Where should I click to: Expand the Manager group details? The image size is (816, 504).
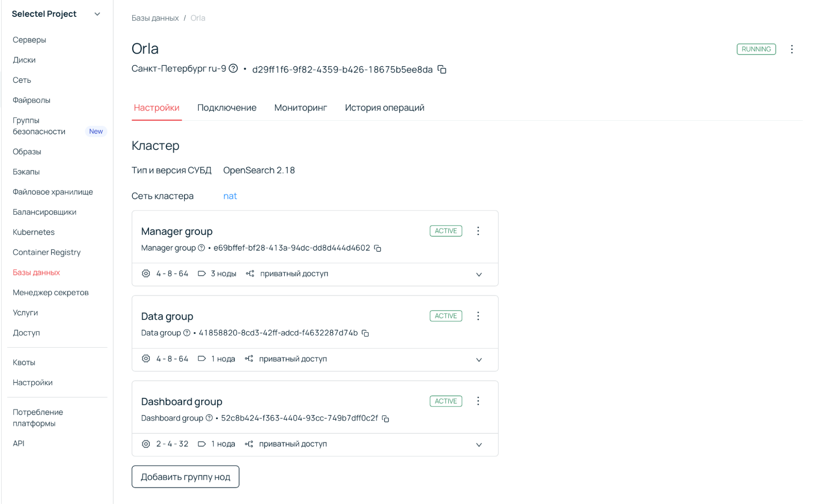click(x=479, y=274)
